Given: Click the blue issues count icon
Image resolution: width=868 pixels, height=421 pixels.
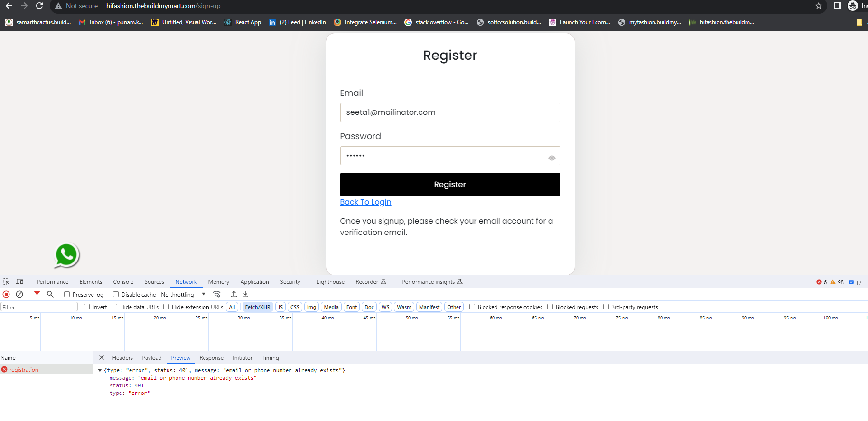Looking at the screenshot, I should [851, 282].
